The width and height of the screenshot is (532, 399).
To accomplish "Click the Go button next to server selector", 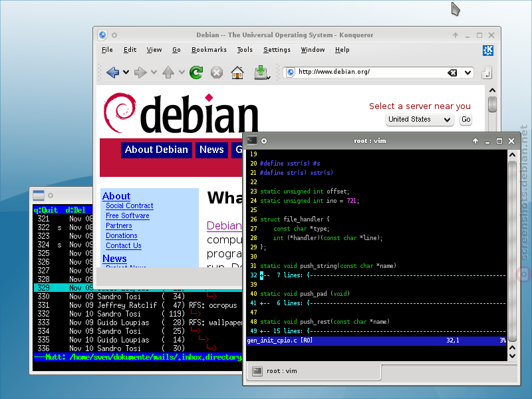I will (x=466, y=120).
